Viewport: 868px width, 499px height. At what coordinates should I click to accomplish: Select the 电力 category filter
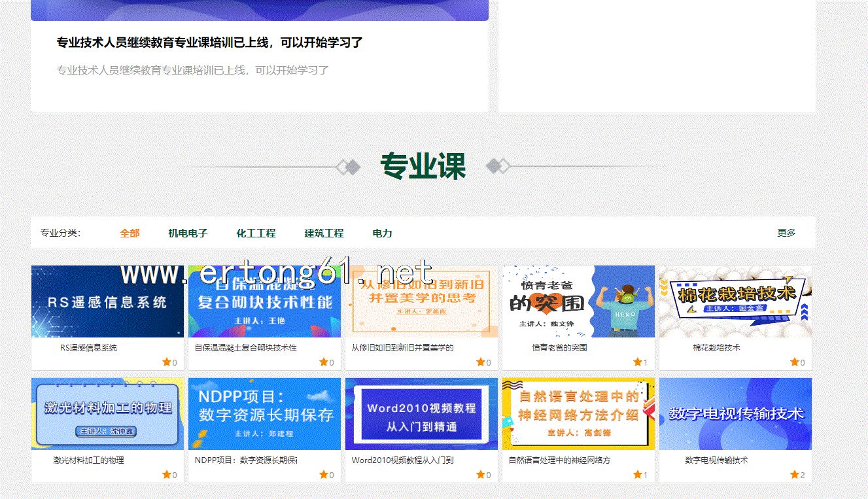click(x=382, y=233)
